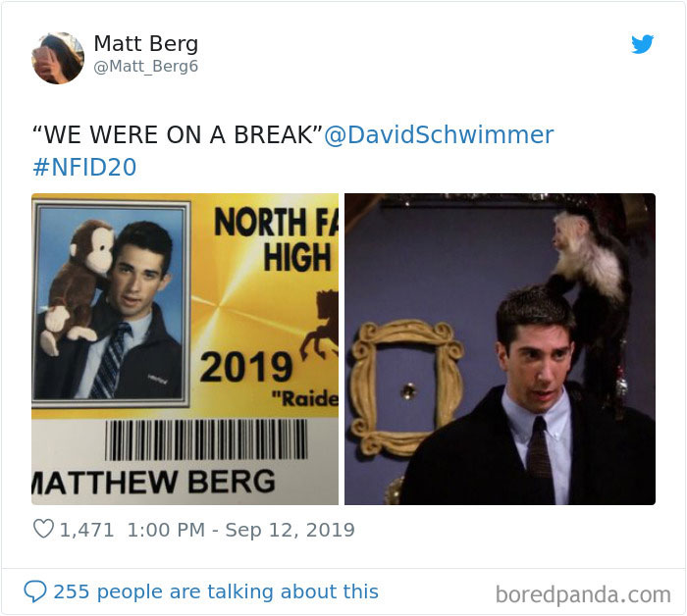Screen dimensions: 687x616
Task: Click the 1,471 likes count
Action: pos(86,530)
